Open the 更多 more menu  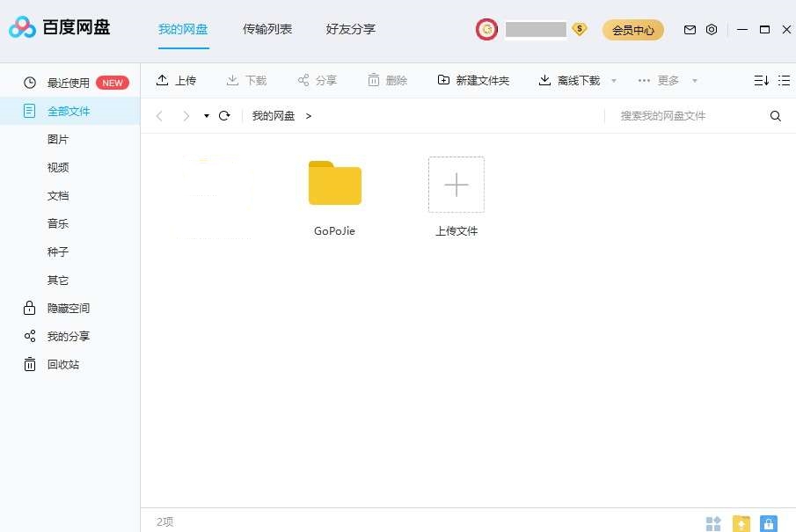667,80
